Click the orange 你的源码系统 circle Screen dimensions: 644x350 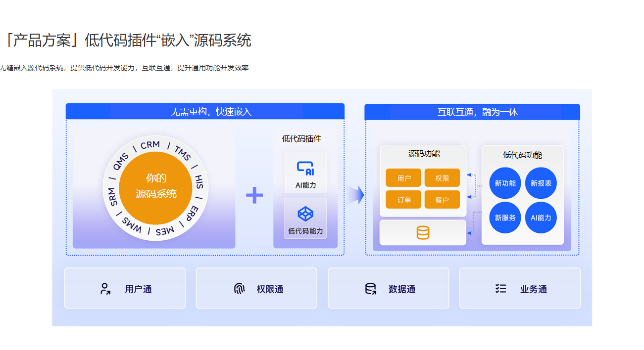[156, 186]
